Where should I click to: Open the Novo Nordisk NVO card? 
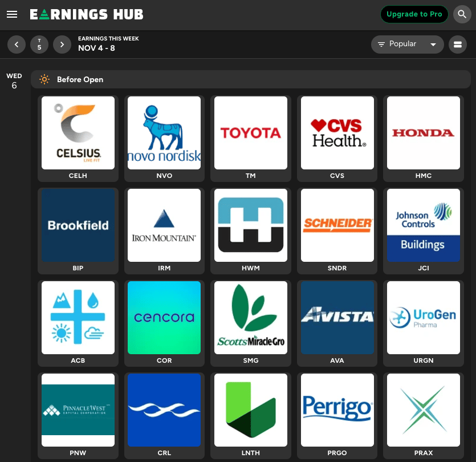(x=164, y=139)
